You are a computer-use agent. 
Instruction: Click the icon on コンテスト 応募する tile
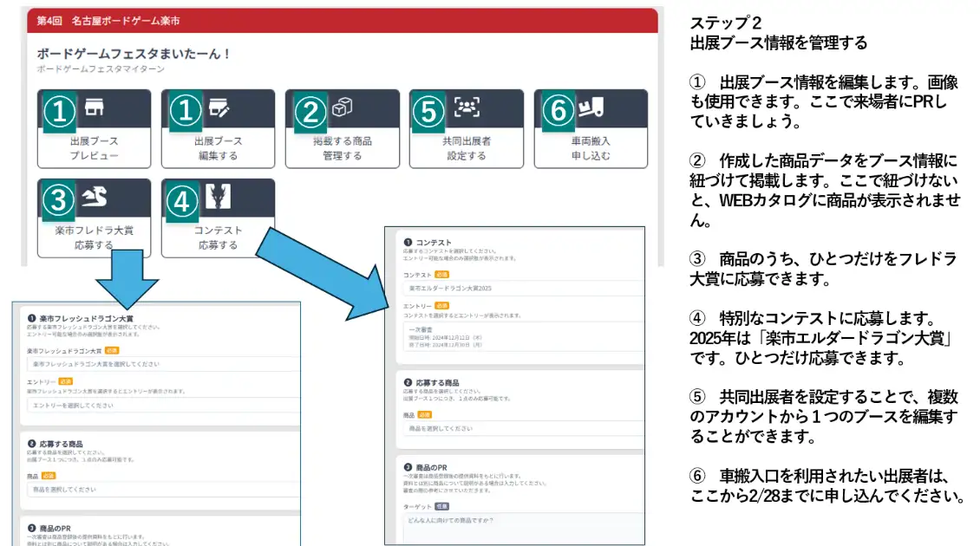[x=218, y=198]
